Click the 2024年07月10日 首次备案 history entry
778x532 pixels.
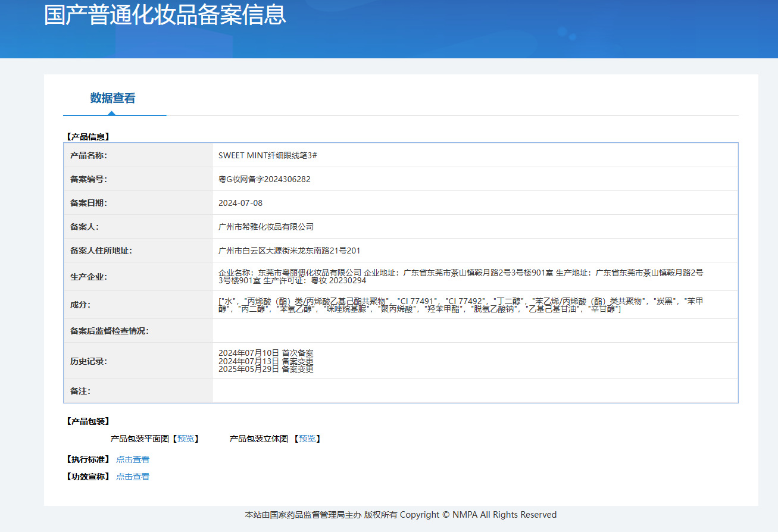[x=266, y=353]
